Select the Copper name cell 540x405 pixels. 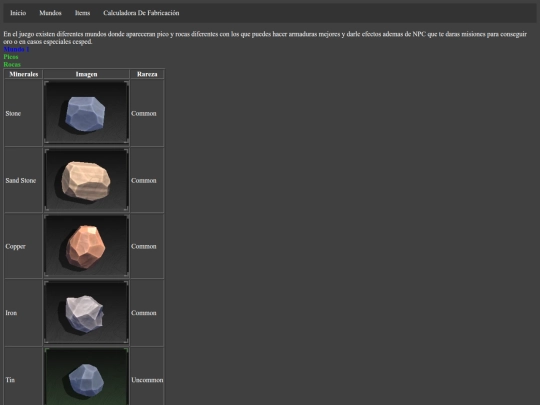23,246
